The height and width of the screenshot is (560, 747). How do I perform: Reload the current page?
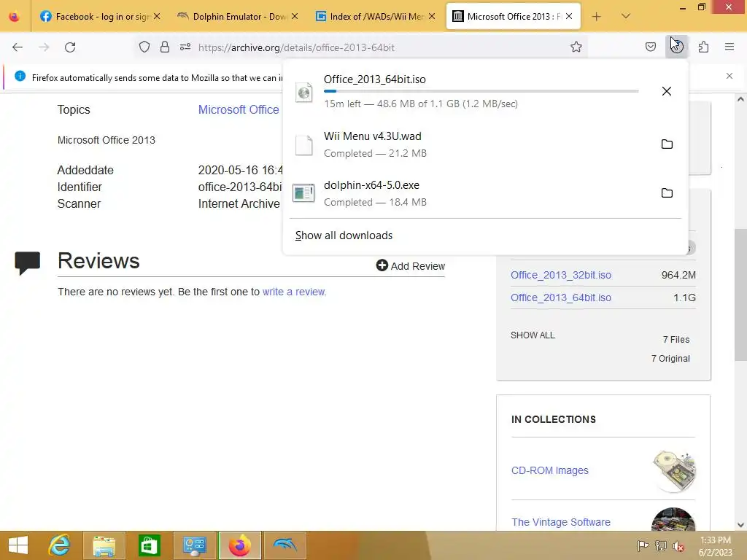(70, 47)
